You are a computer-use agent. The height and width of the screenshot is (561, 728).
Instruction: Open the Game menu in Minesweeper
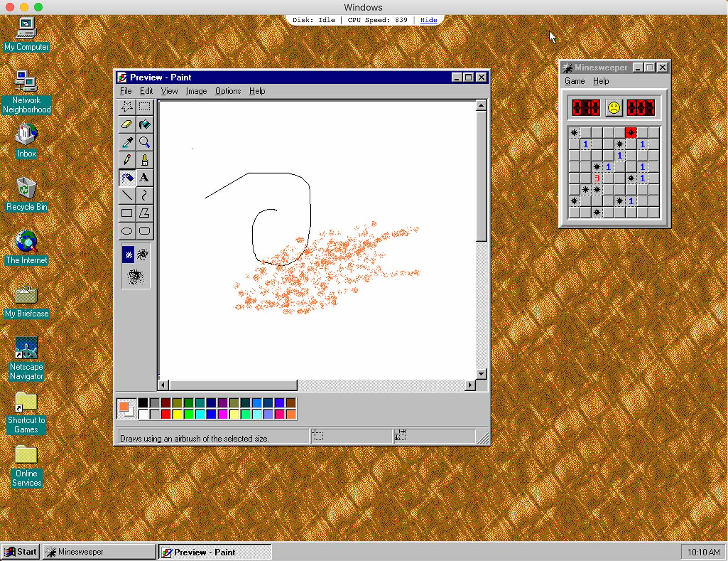tap(575, 81)
